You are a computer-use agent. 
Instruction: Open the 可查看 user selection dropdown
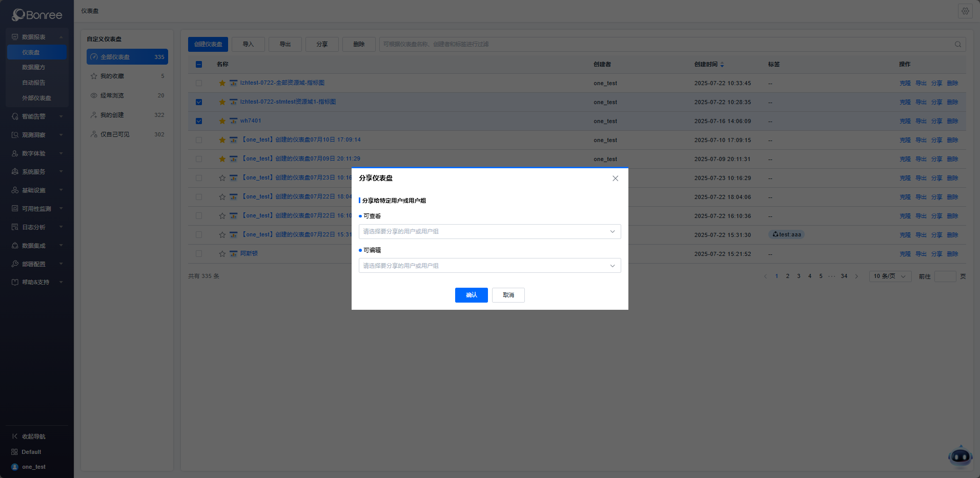click(x=489, y=231)
